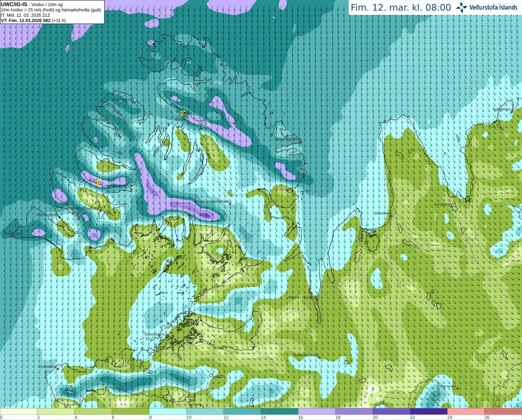Image resolution: width=522 pixels, height=420 pixels.
Task: Click the UWC/IG-IS model title
Action: (14, 4)
